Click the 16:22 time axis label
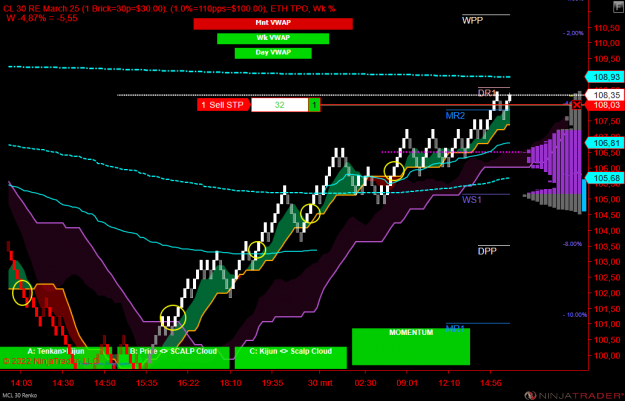Image resolution: width=625 pixels, height=401 pixels. (x=188, y=383)
